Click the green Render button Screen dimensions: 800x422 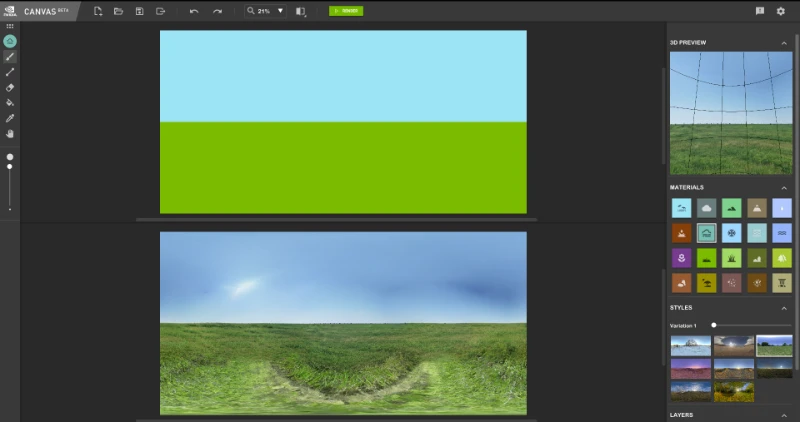pyautogui.click(x=346, y=11)
